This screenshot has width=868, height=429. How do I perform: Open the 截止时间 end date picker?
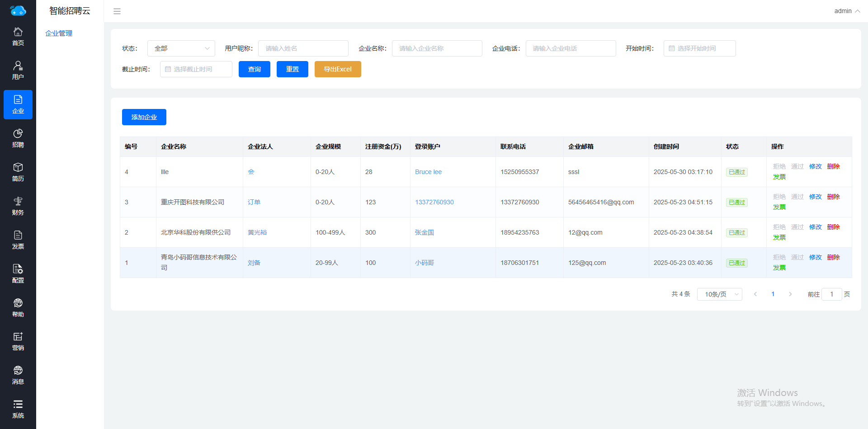(x=196, y=69)
